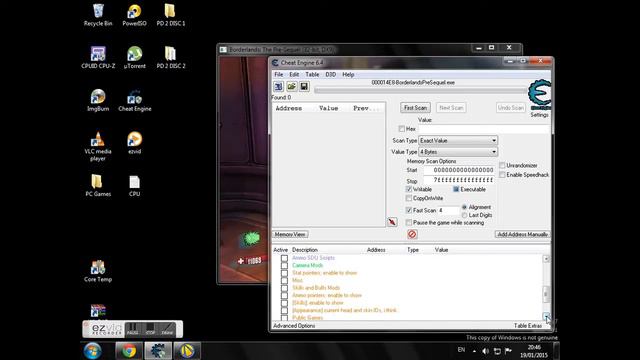Image resolution: width=640 pixels, height=360 pixels.
Task: Click the ezvid recorder STOP button
Action: (x=150, y=329)
